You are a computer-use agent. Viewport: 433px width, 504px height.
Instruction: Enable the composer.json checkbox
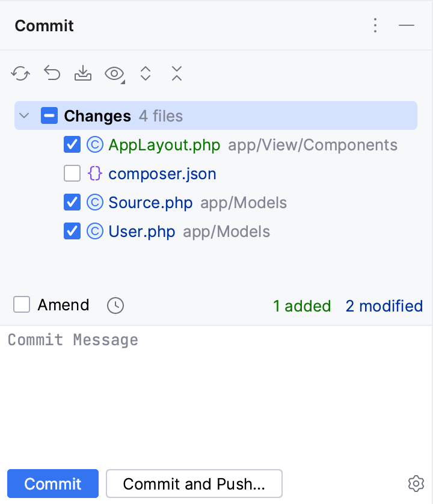(72, 173)
